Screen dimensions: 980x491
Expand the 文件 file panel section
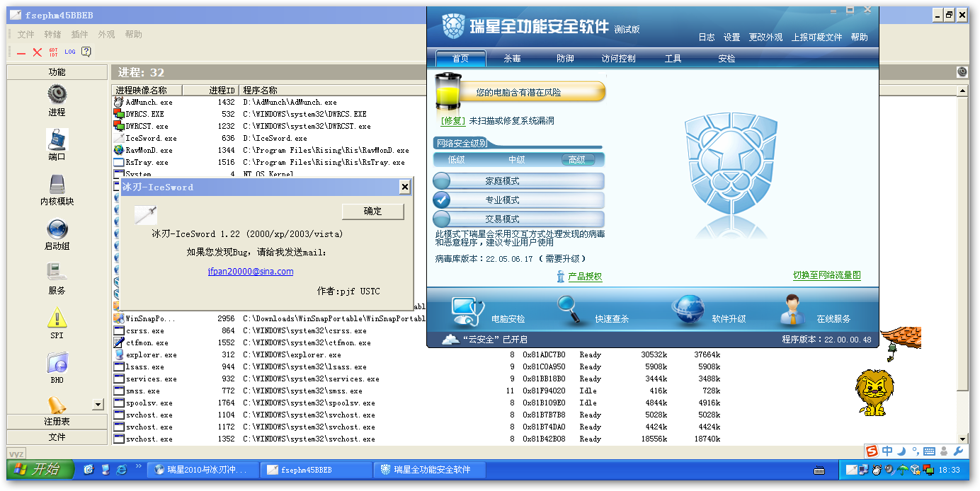tap(57, 437)
